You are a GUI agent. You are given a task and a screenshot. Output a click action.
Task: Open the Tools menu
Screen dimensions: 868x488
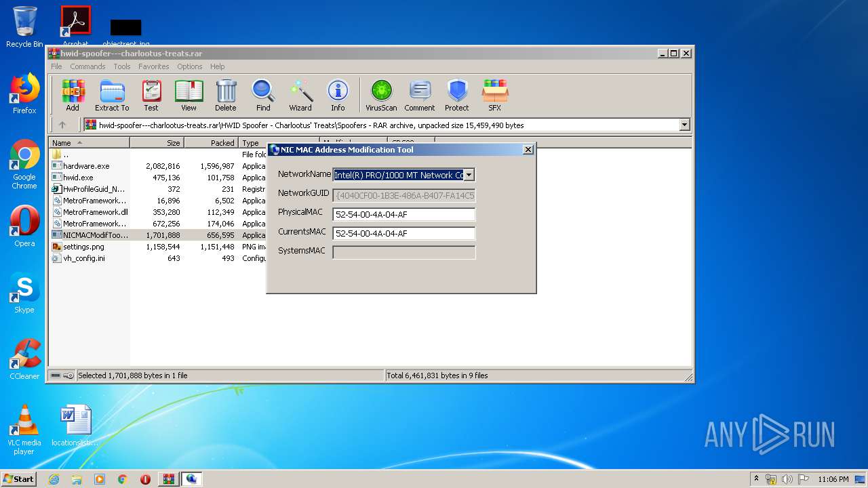coord(122,66)
